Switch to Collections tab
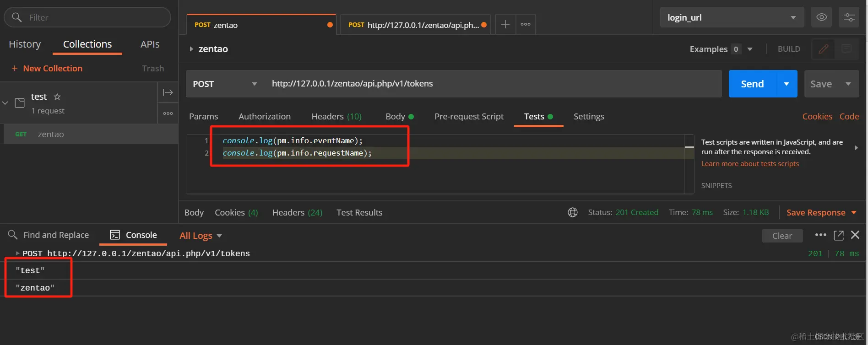The image size is (868, 345). [87, 44]
